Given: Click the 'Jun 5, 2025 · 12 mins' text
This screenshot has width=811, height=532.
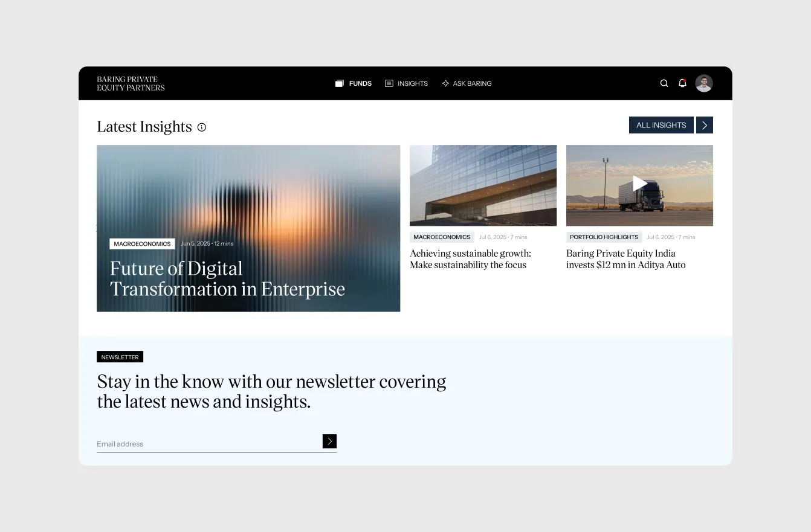Looking at the screenshot, I should click(207, 244).
